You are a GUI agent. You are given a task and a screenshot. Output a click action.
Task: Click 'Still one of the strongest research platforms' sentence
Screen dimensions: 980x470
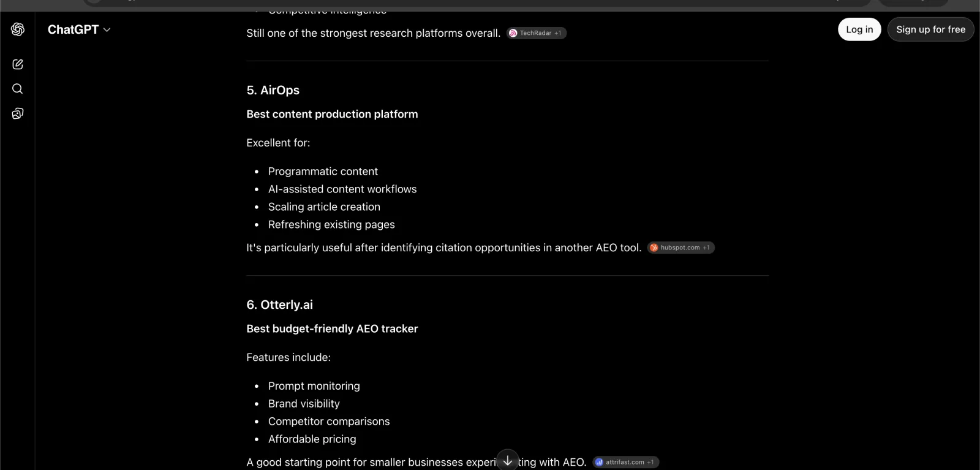point(374,33)
